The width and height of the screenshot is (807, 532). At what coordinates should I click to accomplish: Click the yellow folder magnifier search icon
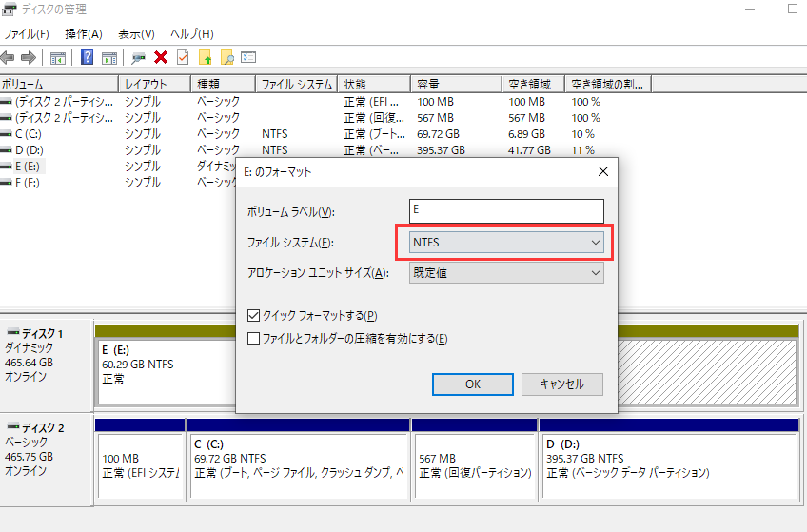point(226,57)
